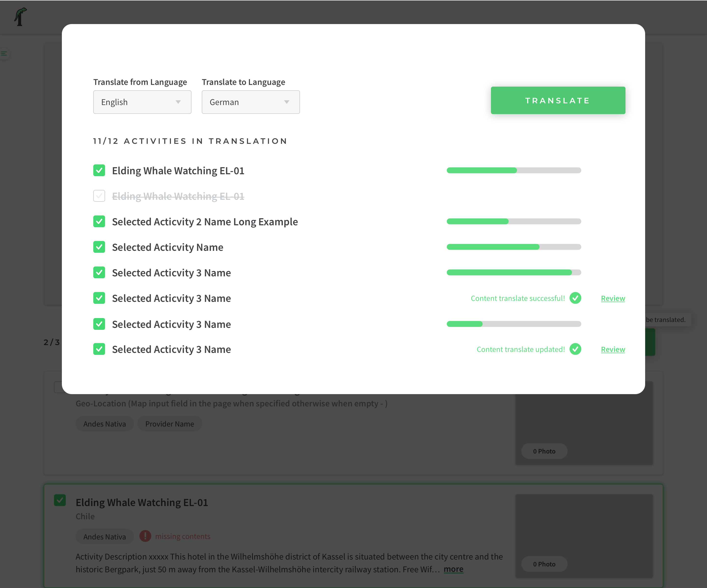The height and width of the screenshot is (588, 707).
Task: Uncheck Selected Acticvity 2 Name Long Example
Action: 99,221
